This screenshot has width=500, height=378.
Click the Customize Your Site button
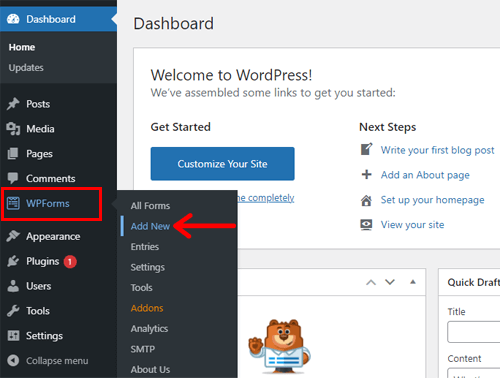[222, 164]
